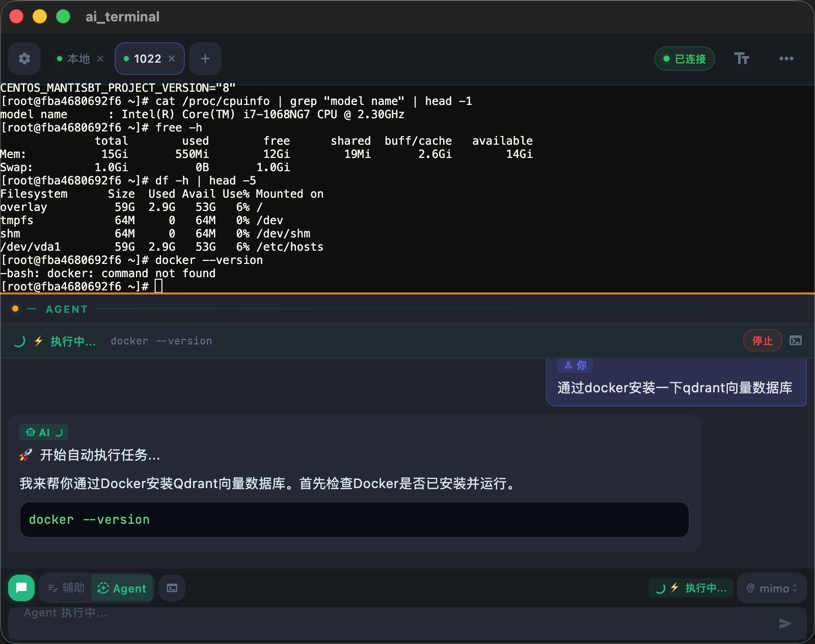Click the ai_terminal window title
This screenshot has height=644, width=815.
tap(122, 17)
